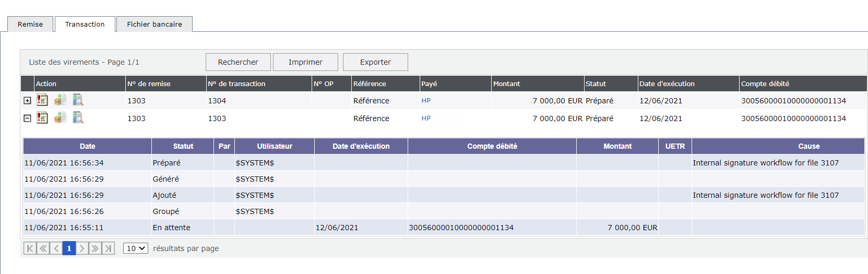The image size is (868, 274).
Task: Open the results per page dropdown
Action: [136, 248]
